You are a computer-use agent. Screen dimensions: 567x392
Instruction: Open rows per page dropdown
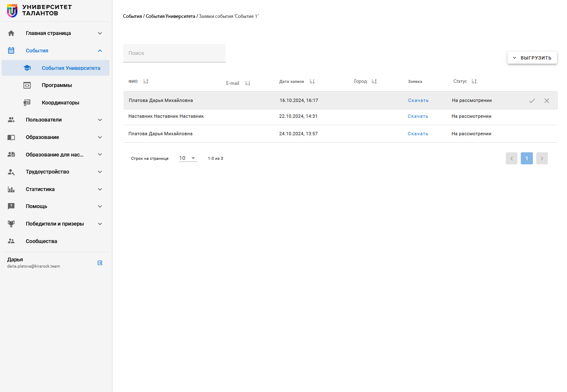pos(188,158)
